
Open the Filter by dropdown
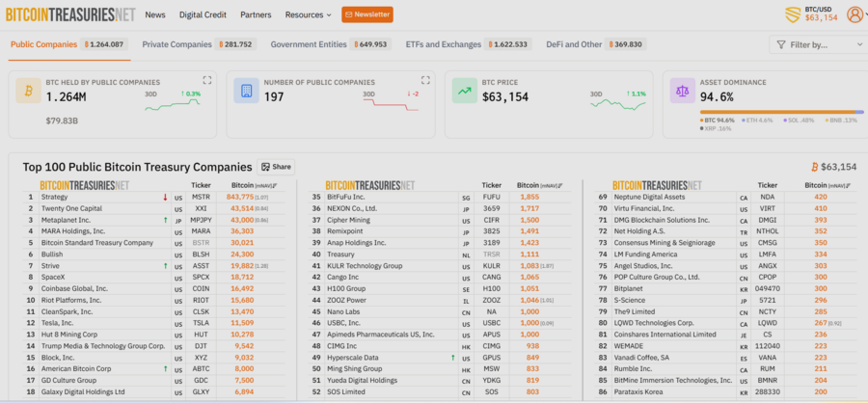[818, 45]
